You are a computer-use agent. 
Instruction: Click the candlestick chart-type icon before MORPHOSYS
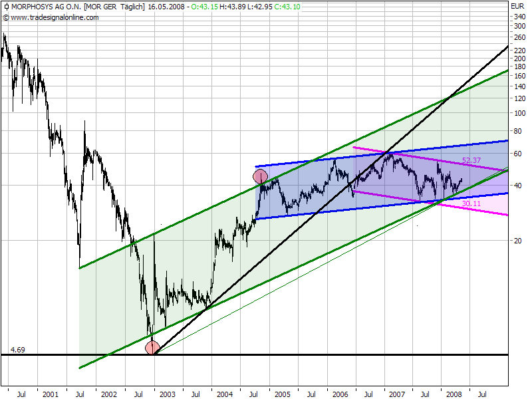pyautogui.click(x=7, y=7)
